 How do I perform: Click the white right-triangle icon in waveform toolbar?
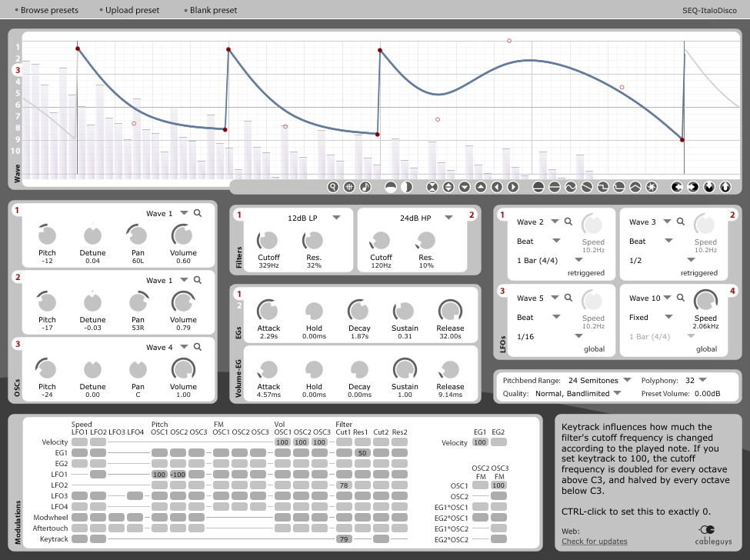coord(513,187)
